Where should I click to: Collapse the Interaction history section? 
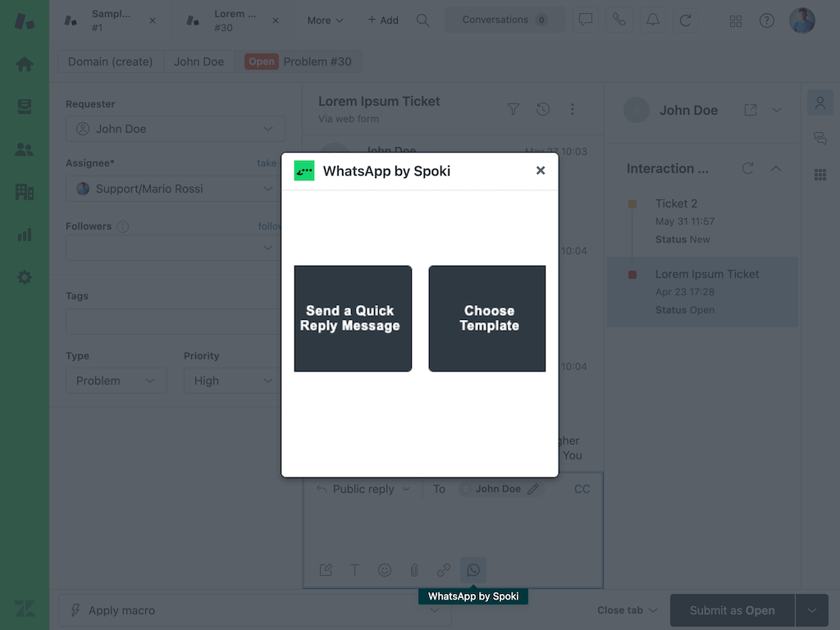point(776,168)
